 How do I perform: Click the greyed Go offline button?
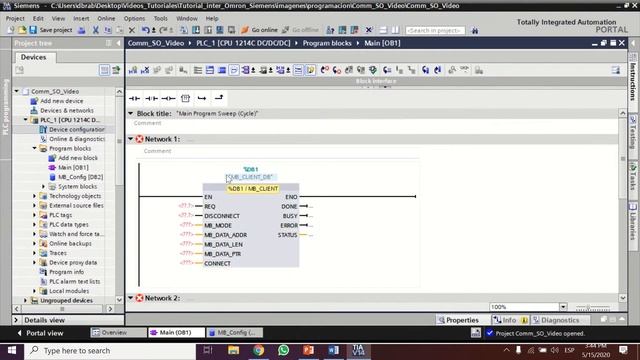pos(300,30)
